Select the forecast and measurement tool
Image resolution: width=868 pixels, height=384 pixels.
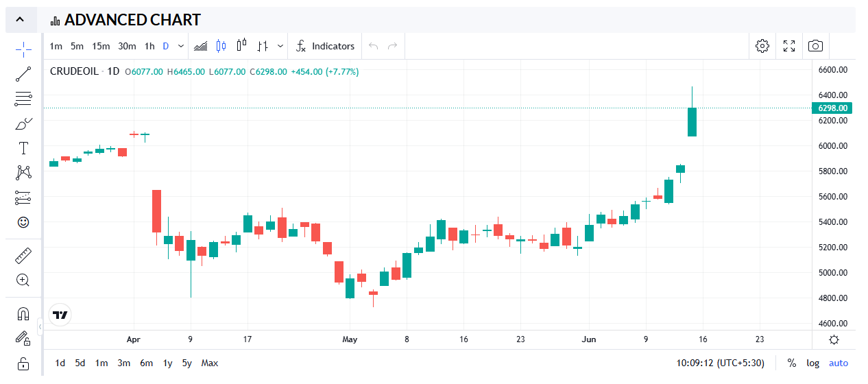[23, 197]
